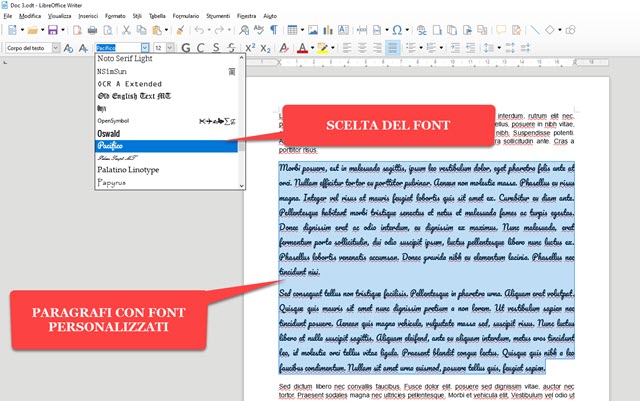Insert a chart using the bar chart icon
Image resolution: width=640 pixels, height=401 pixels.
point(328,30)
